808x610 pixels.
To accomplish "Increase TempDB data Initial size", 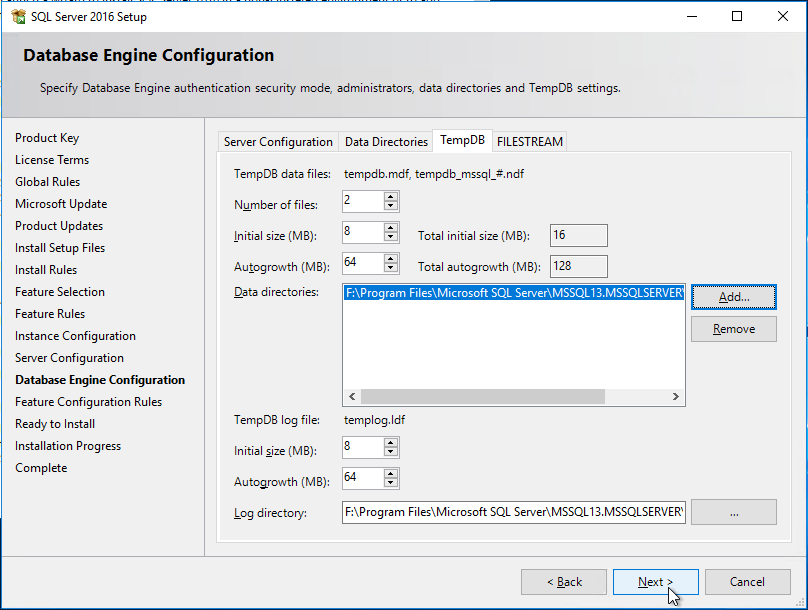I will (x=391, y=227).
